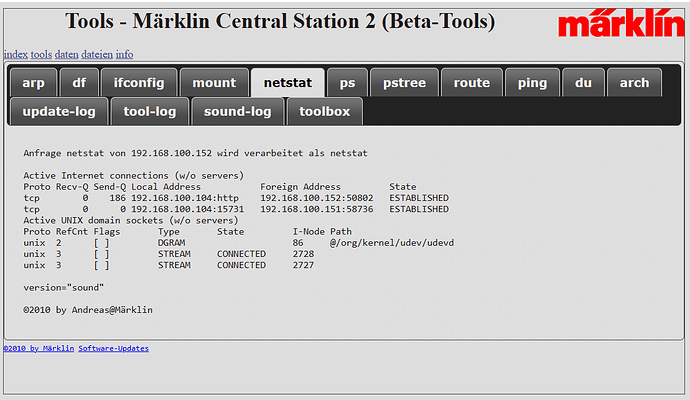This screenshot has width=690, height=400.
Task: Select the ifconfig tab
Action: tap(139, 83)
